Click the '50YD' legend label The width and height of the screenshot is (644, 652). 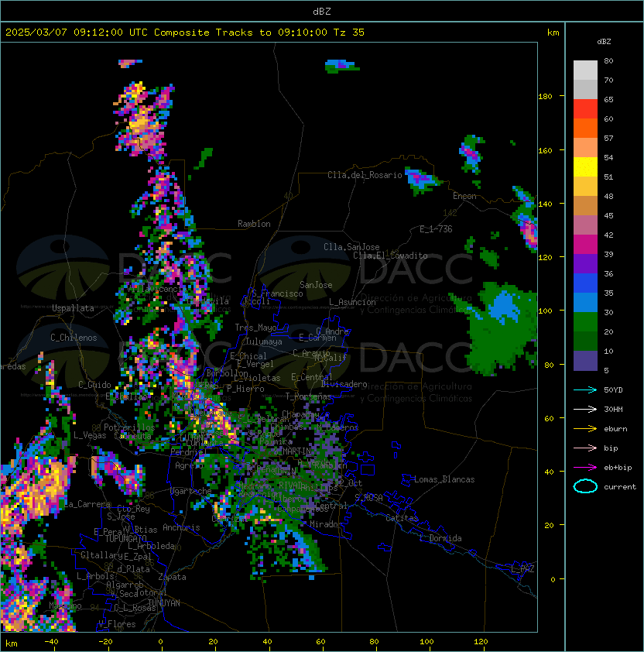[613, 389]
